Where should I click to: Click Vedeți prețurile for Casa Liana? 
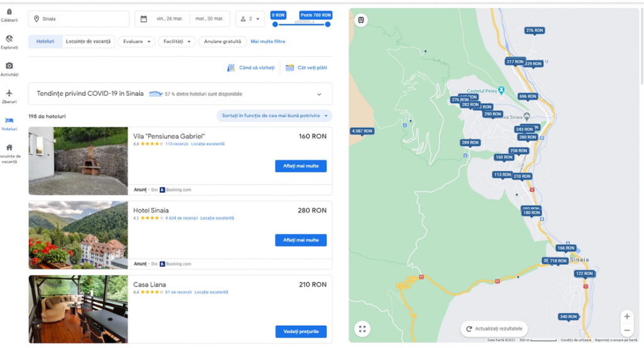point(301,331)
